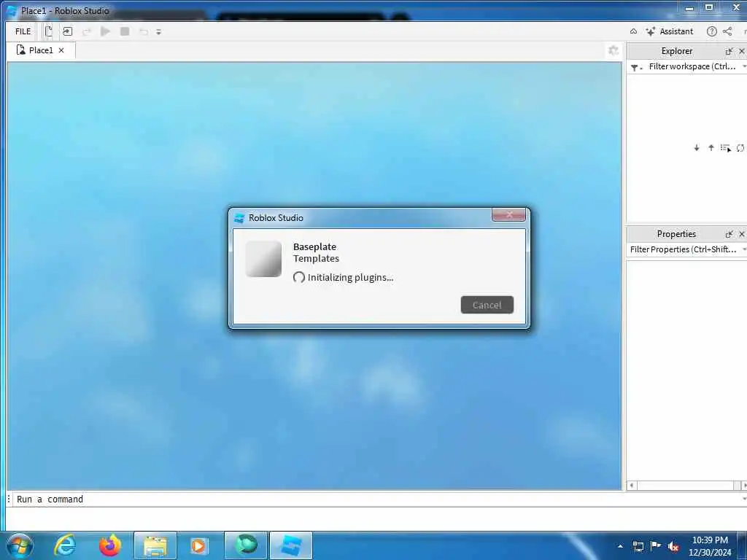747x560 pixels.
Task: Expand the quick access toolbar dropdown
Action: [x=158, y=32]
